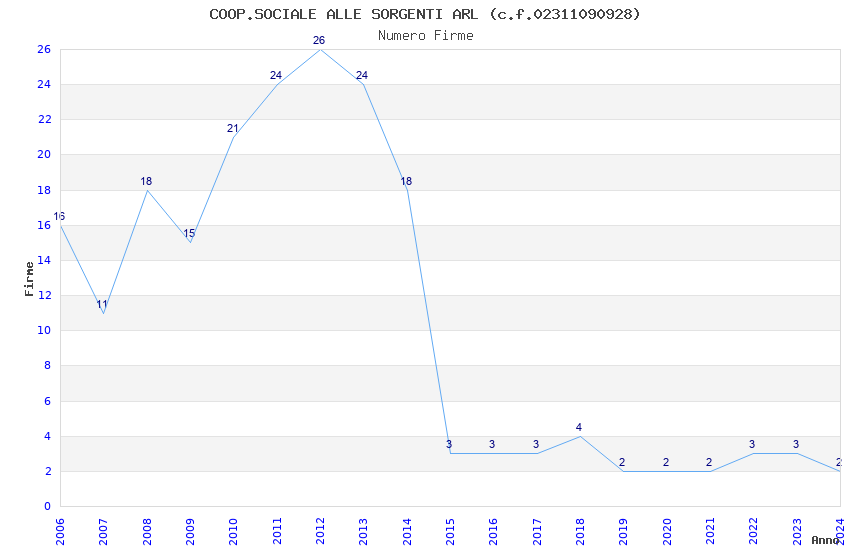Click the subtitle Numero Firme
Image resolution: width=850 pixels, height=550 pixels.
426,36
